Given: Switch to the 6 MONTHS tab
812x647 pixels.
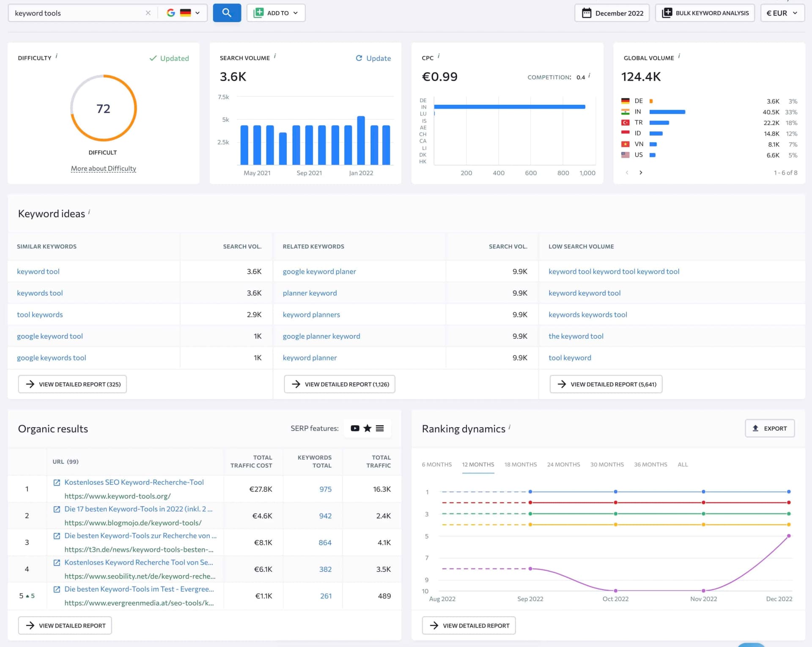Looking at the screenshot, I should (436, 464).
